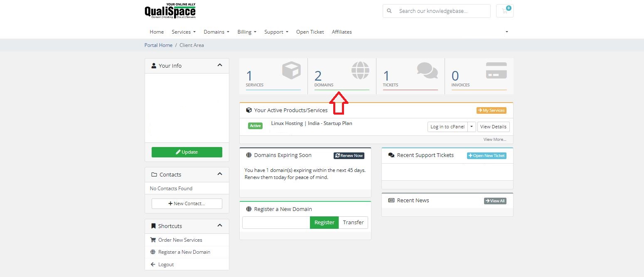Click the Logout arrow icon
Screen dimensions: 644x277
(x=153, y=264)
